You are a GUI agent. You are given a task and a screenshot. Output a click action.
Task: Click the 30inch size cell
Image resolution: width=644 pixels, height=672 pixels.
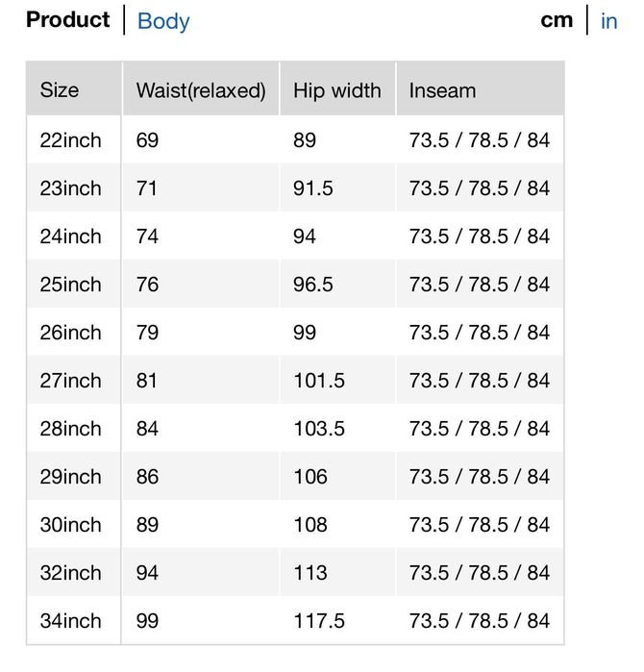(70, 525)
